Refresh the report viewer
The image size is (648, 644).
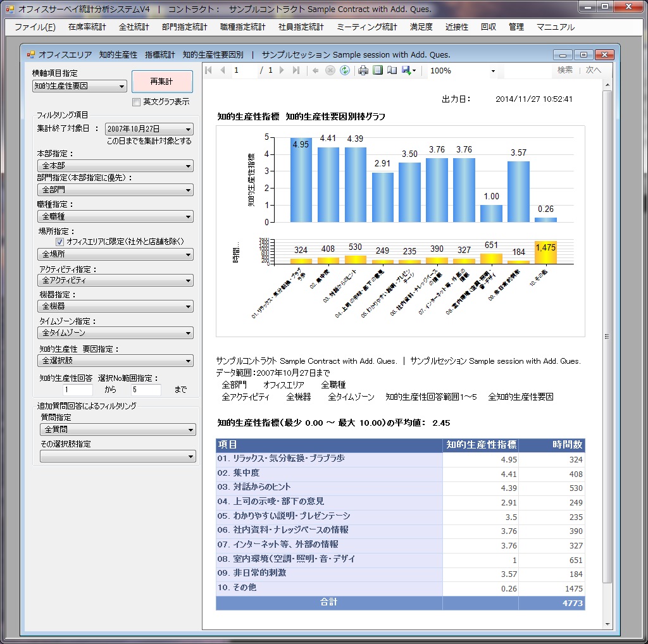tap(345, 71)
